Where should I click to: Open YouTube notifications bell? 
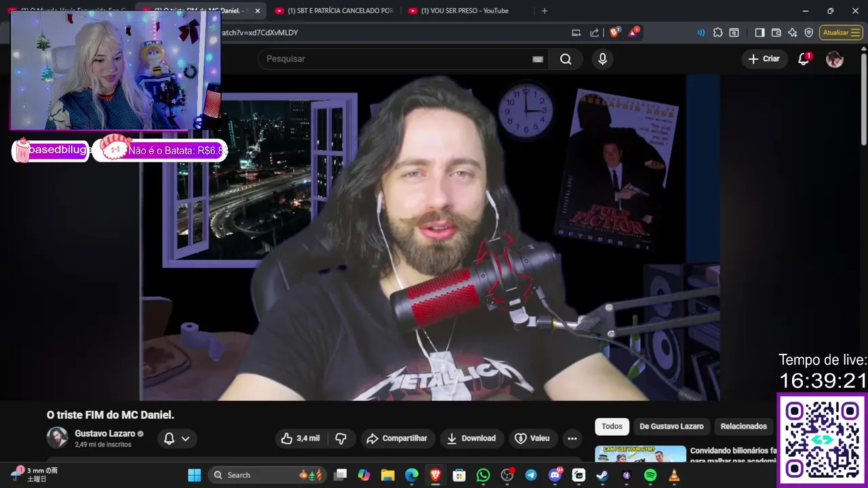[x=804, y=59]
